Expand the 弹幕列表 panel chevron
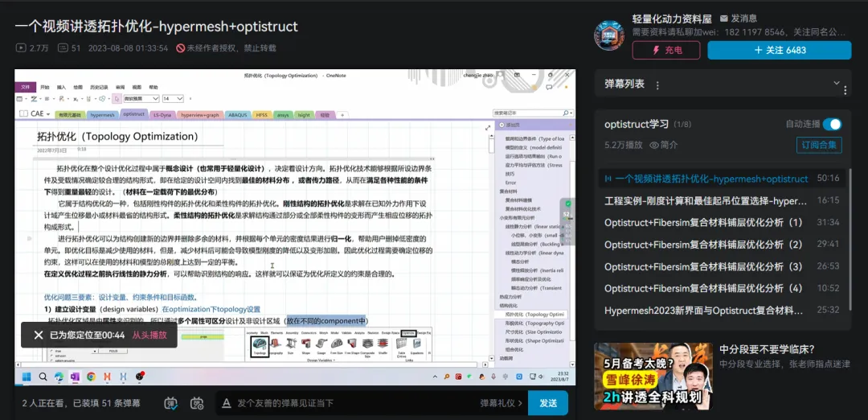868x420 pixels. (x=836, y=83)
